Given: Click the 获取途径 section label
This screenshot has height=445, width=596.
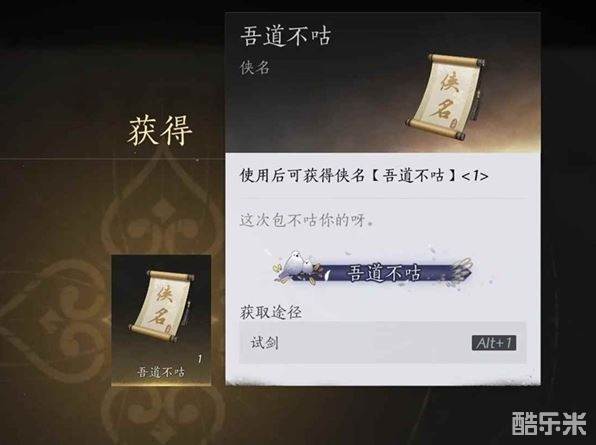Looking at the screenshot, I should [271, 312].
